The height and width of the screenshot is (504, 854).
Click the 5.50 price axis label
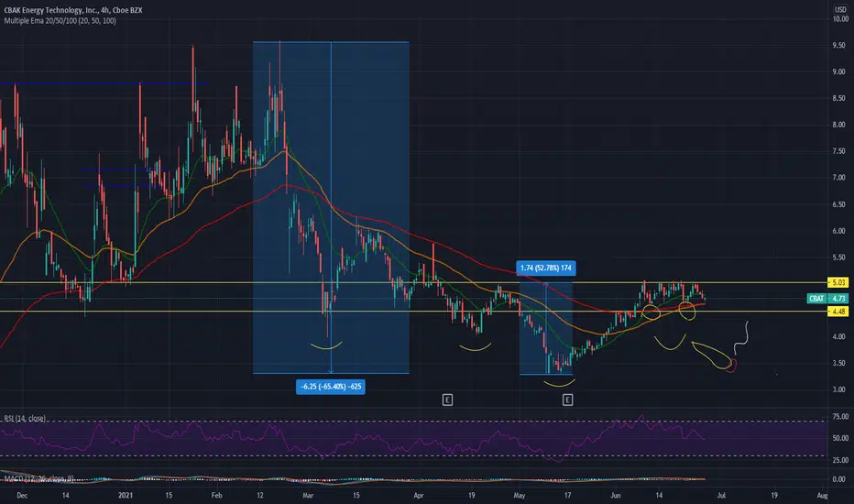pos(838,257)
